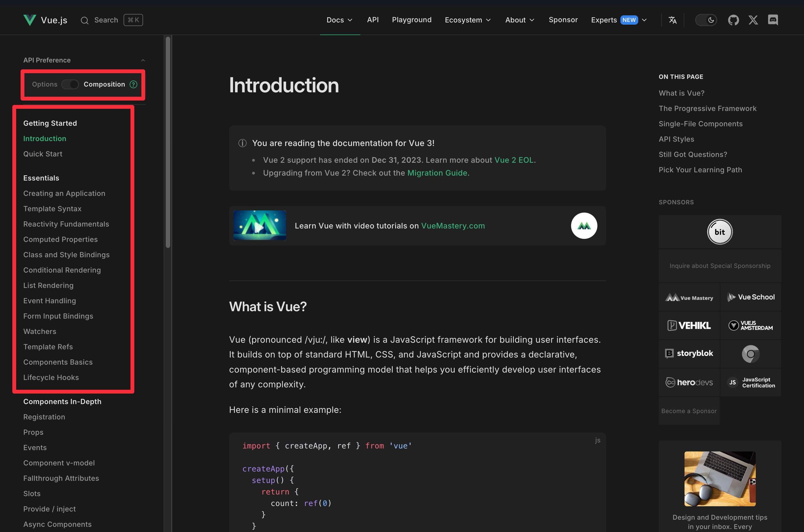The image size is (804, 532).
Task: Click the API preference help question icon
Action: coord(133,84)
